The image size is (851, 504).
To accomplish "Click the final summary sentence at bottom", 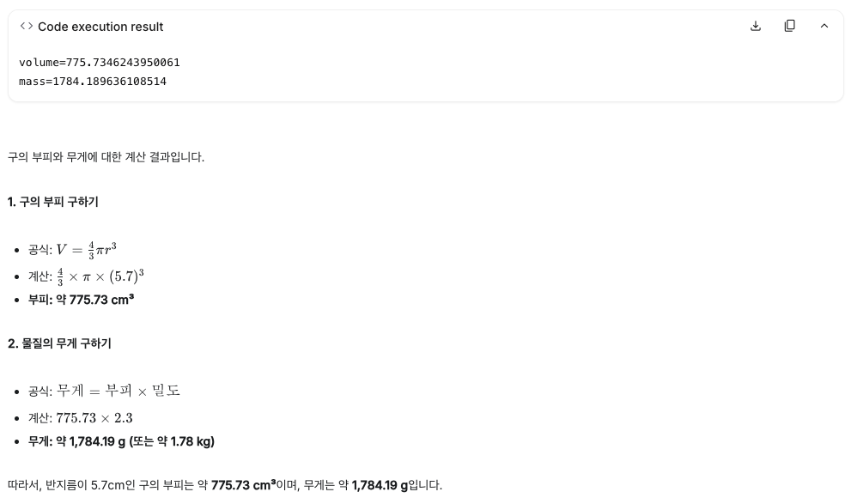I will [x=223, y=484].
